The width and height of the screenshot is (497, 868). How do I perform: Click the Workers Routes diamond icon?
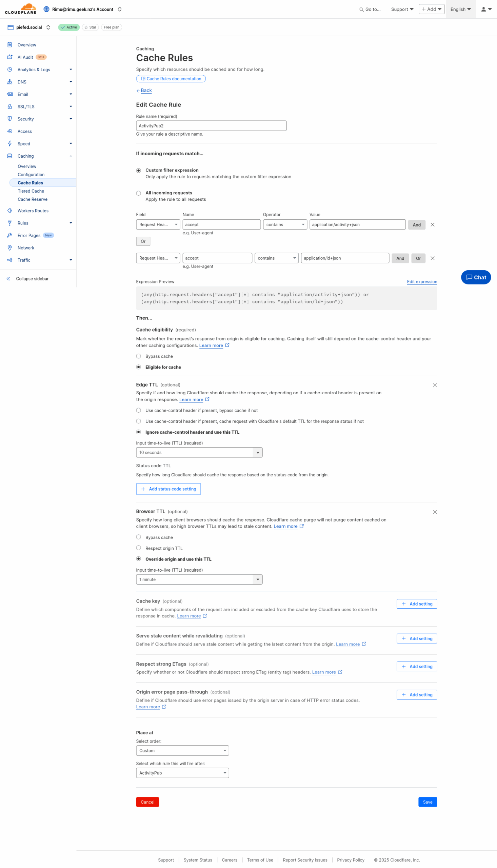coord(10,211)
